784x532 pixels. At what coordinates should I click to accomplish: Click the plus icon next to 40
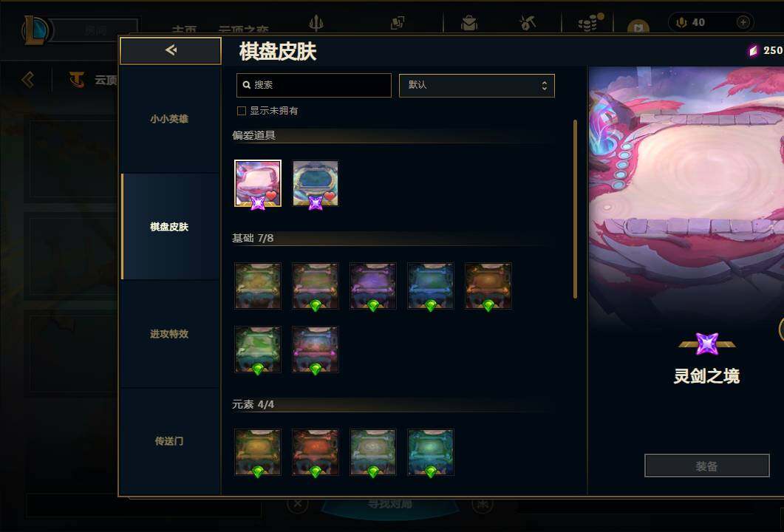pyautogui.click(x=743, y=22)
